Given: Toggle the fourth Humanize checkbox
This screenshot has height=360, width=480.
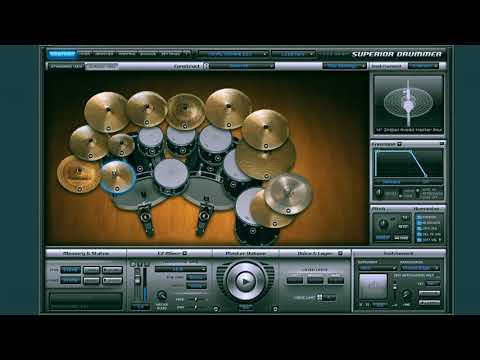Looking at the screenshot, I should [419, 234].
